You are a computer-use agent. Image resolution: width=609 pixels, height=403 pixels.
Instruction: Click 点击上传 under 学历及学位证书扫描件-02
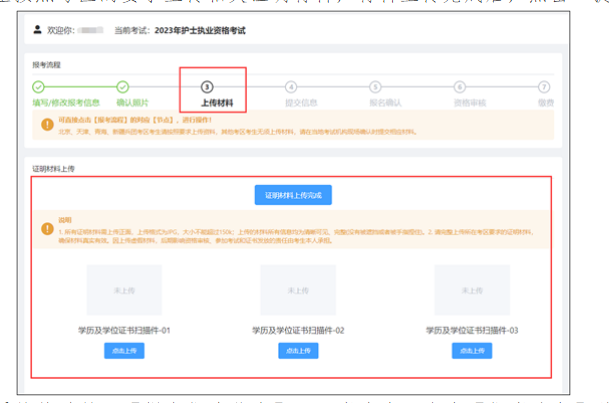click(297, 350)
